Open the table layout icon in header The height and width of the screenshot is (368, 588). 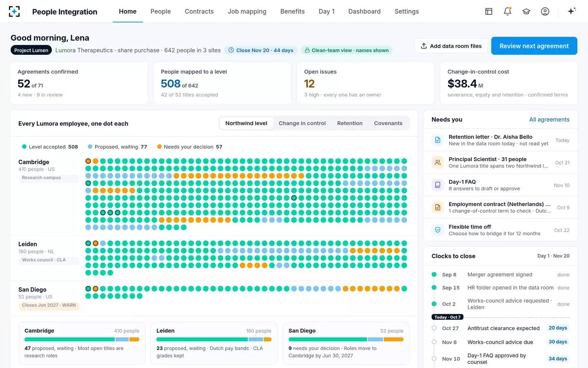(489, 11)
